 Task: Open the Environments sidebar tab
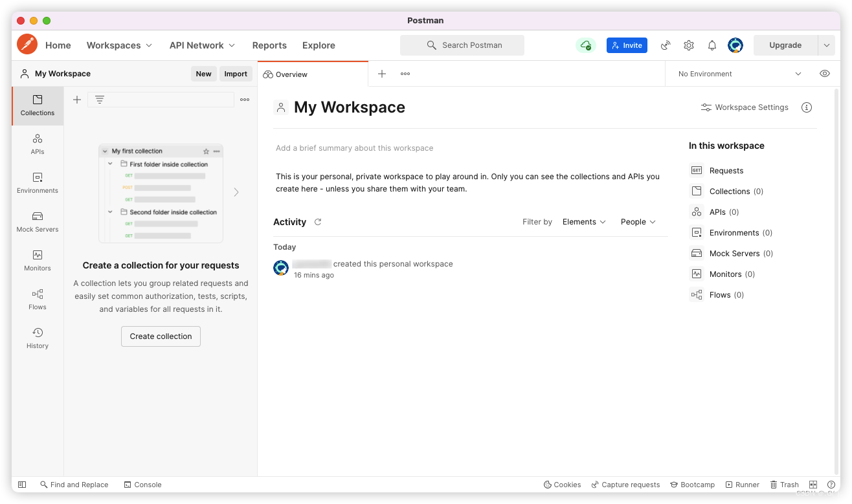pos(38,183)
